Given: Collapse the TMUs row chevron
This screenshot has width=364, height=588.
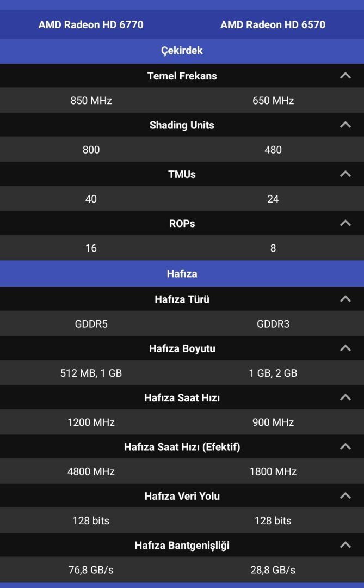Looking at the screenshot, I should [x=345, y=174].
